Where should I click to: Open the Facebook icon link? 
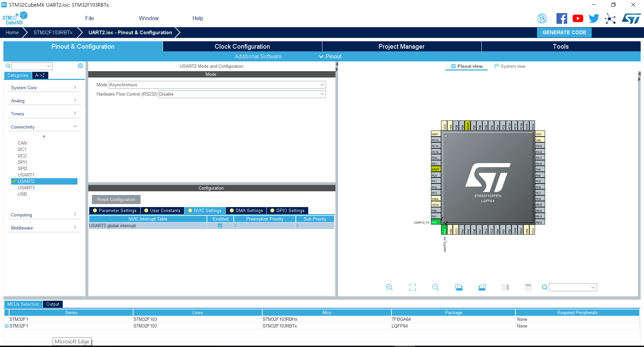(x=561, y=18)
